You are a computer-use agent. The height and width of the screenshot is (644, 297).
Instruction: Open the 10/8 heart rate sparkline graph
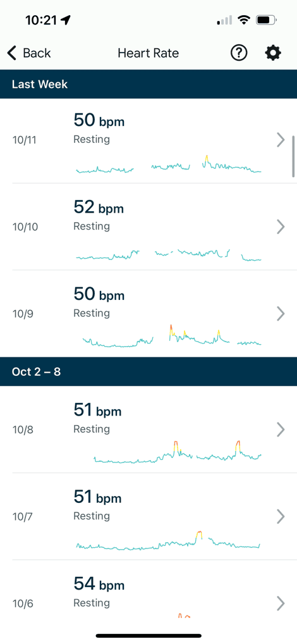[x=177, y=452]
